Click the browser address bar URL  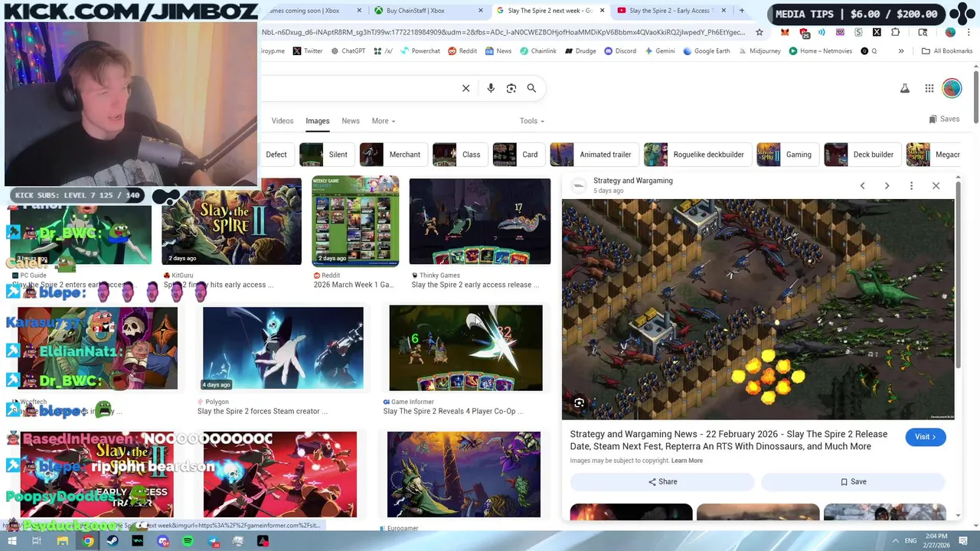tap(504, 32)
